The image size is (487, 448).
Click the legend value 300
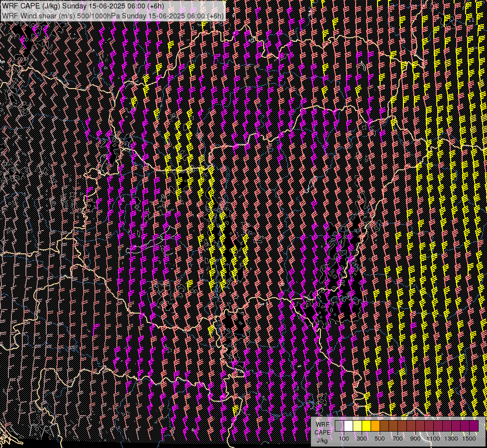(x=362, y=439)
